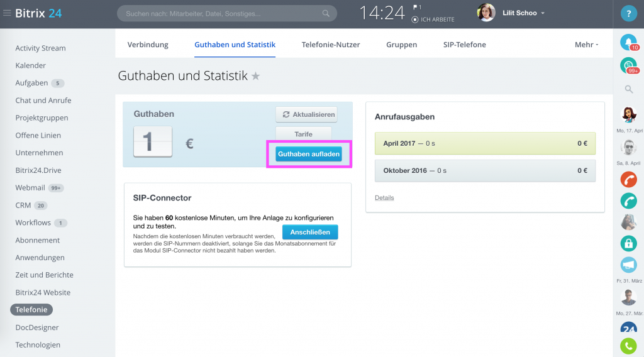Open Chat und Anrufe in left menu
The image size is (644, 357).
coord(43,101)
